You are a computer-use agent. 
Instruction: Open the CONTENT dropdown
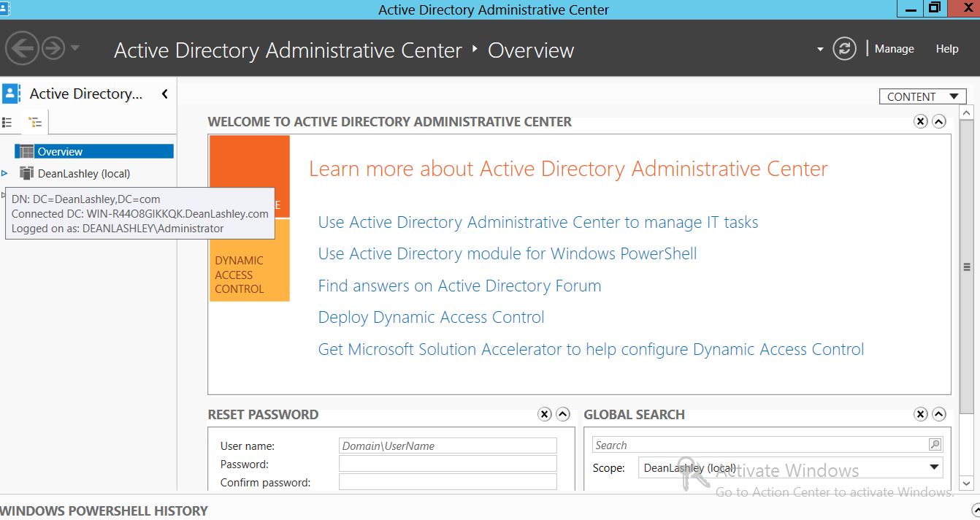pyautogui.click(x=923, y=96)
